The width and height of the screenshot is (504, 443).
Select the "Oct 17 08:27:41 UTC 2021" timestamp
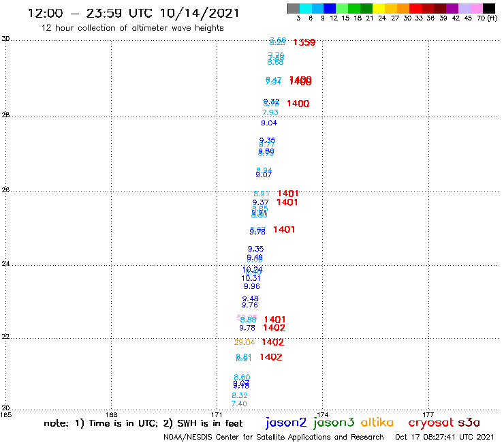click(x=445, y=438)
